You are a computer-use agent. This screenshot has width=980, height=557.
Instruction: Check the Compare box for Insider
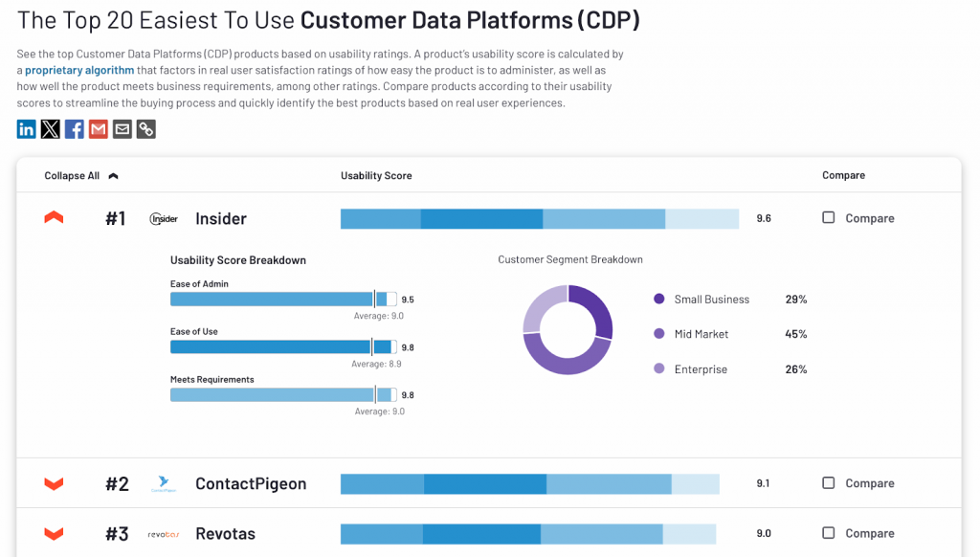click(829, 218)
